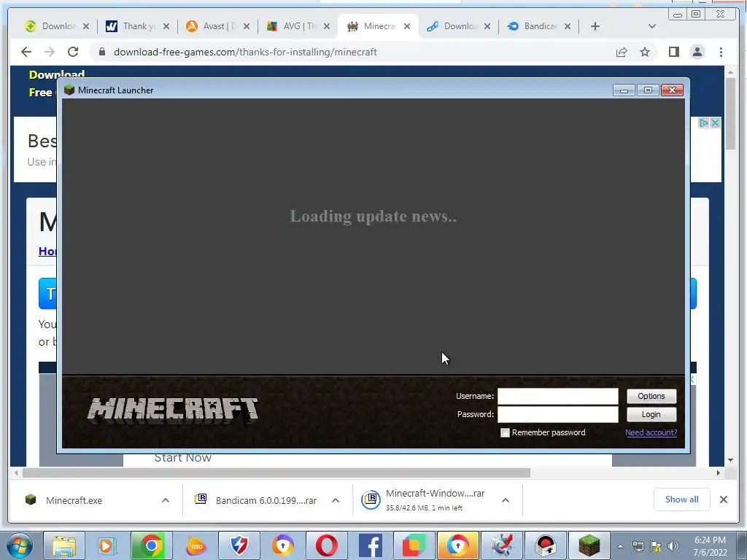
Task: Close the Avast browser tab
Action: [x=247, y=26]
